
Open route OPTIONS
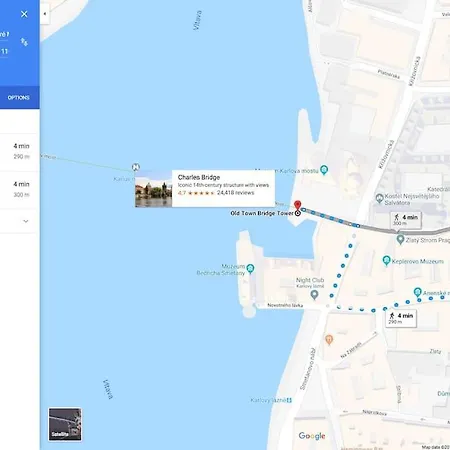19,98
